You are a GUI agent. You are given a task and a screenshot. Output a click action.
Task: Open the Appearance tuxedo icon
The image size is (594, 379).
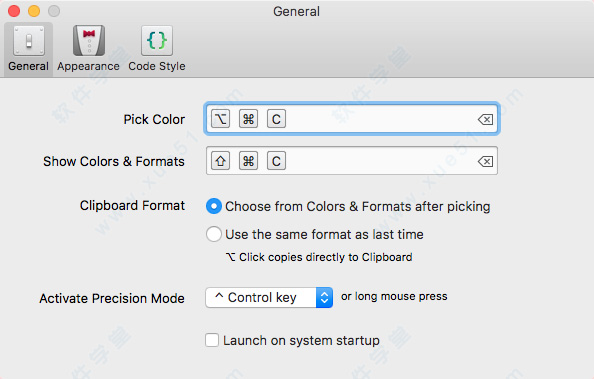pyautogui.click(x=89, y=41)
